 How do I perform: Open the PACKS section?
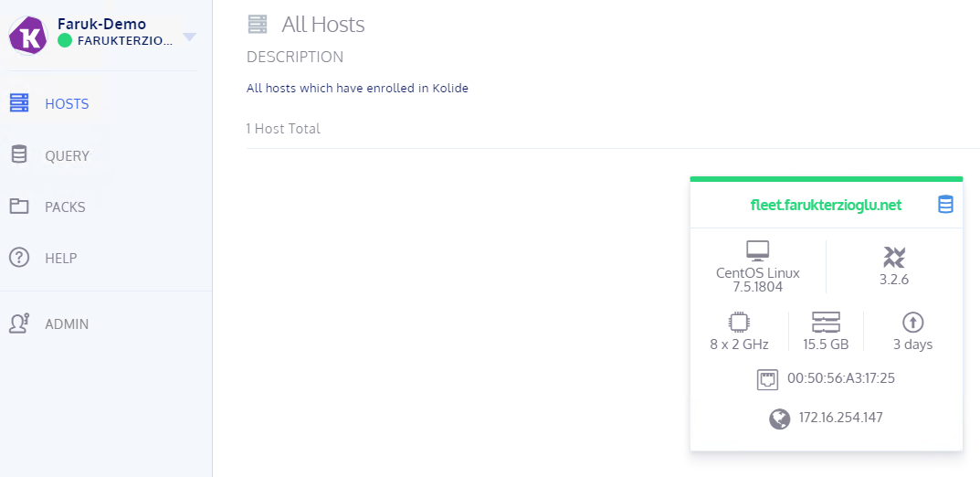(65, 207)
